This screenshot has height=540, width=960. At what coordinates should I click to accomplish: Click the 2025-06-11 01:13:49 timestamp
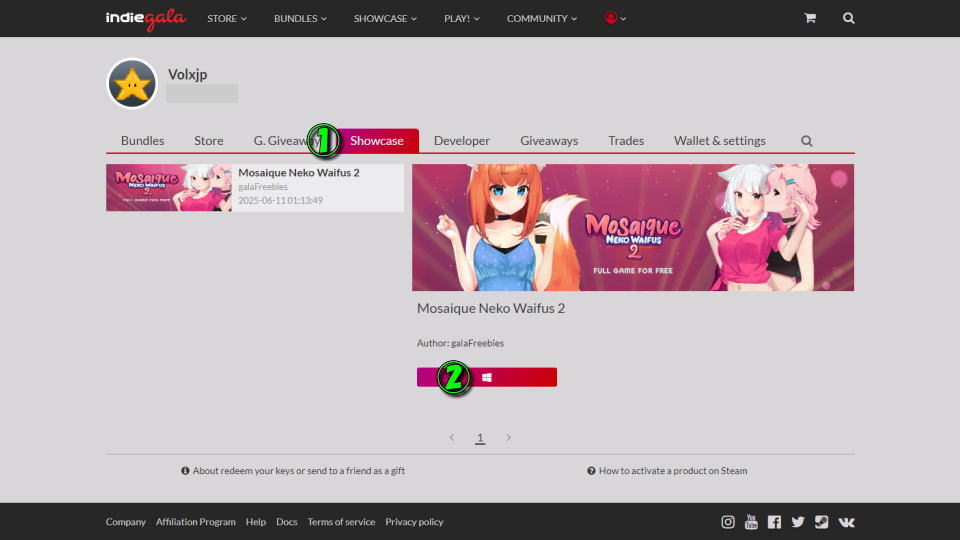(280, 200)
